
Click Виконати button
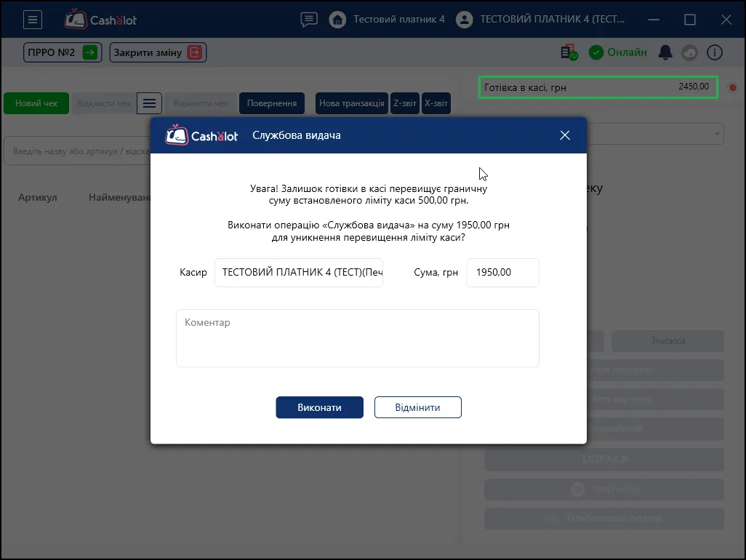coord(320,407)
